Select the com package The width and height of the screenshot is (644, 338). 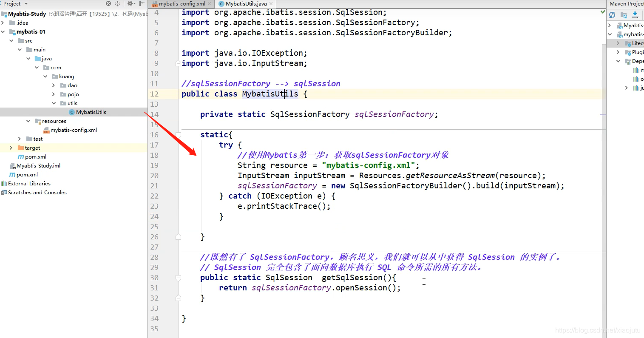click(56, 68)
